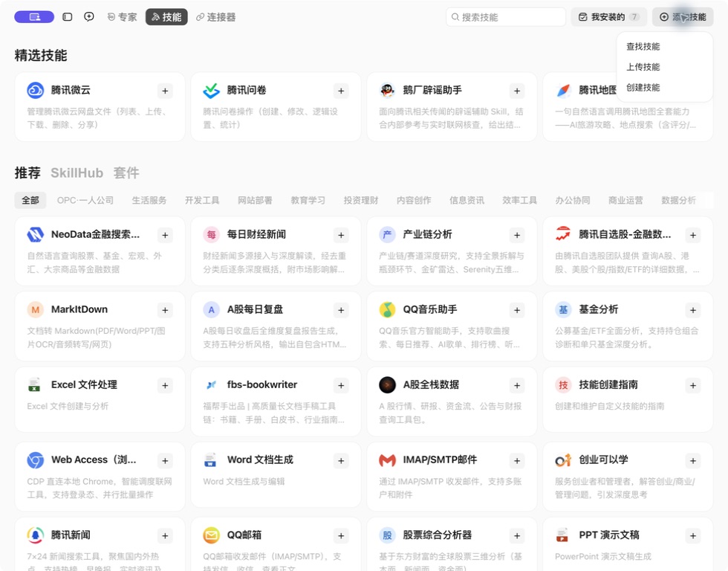Add QQ音乐助手 with its plus icon

(517, 310)
